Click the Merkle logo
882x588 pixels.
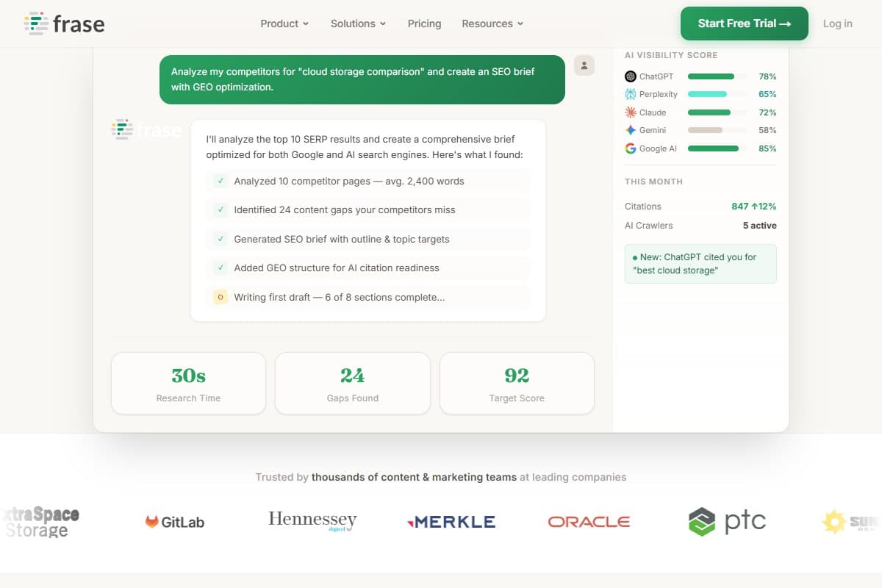click(451, 522)
